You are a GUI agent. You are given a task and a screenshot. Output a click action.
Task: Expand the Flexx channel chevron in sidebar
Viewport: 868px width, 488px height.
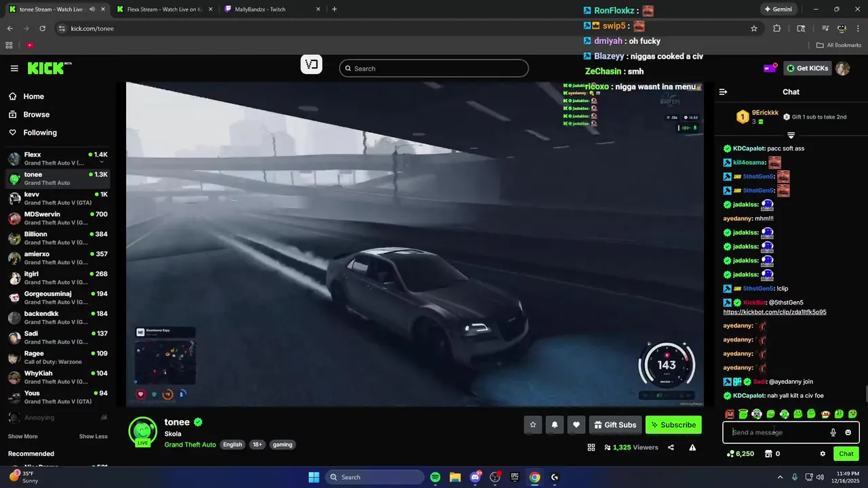(x=102, y=163)
